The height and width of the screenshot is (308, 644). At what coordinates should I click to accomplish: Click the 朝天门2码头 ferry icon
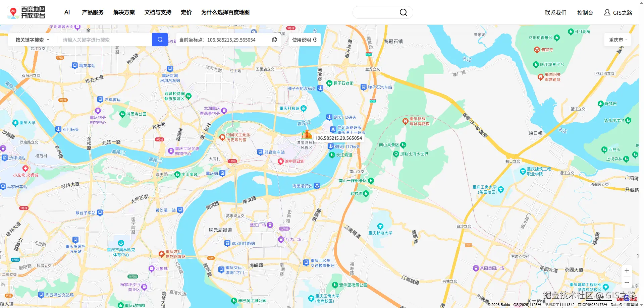tap(329, 117)
